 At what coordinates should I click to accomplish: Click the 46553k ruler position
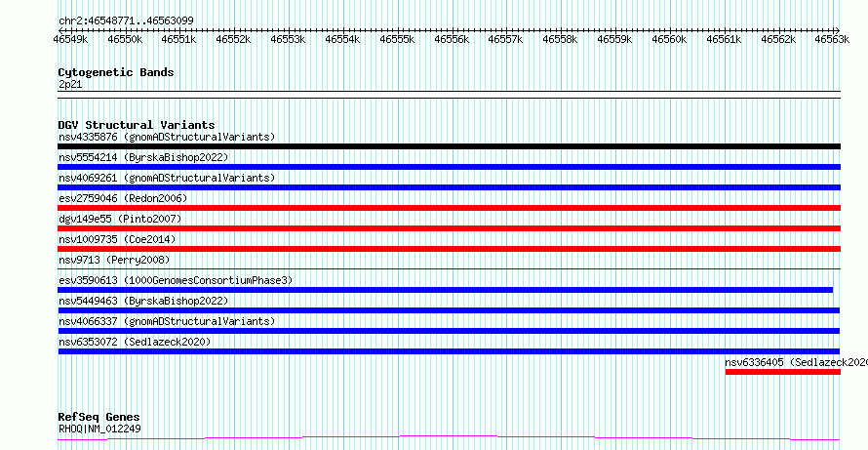click(288, 39)
